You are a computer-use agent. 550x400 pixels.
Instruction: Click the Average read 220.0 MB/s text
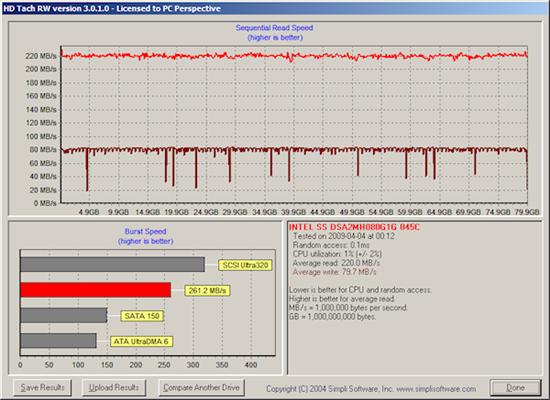coord(336,263)
